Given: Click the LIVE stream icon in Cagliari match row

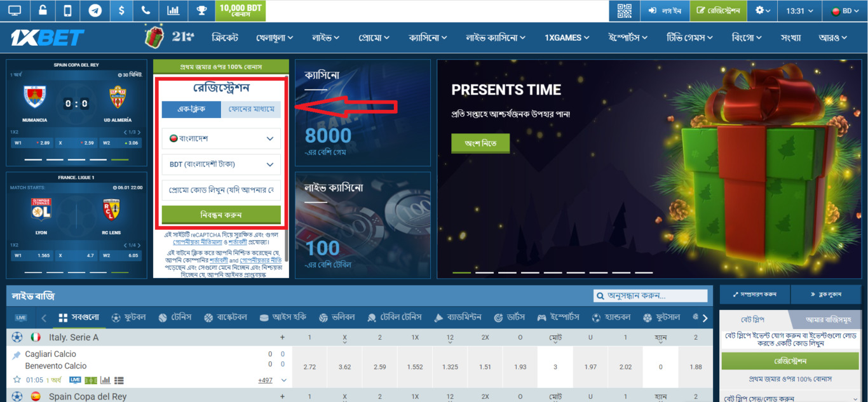Looking at the screenshot, I should tap(75, 380).
